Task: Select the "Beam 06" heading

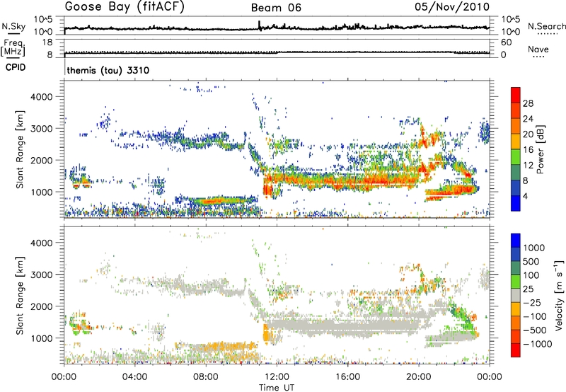Action: pyautogui.click(x=276, y=8)
